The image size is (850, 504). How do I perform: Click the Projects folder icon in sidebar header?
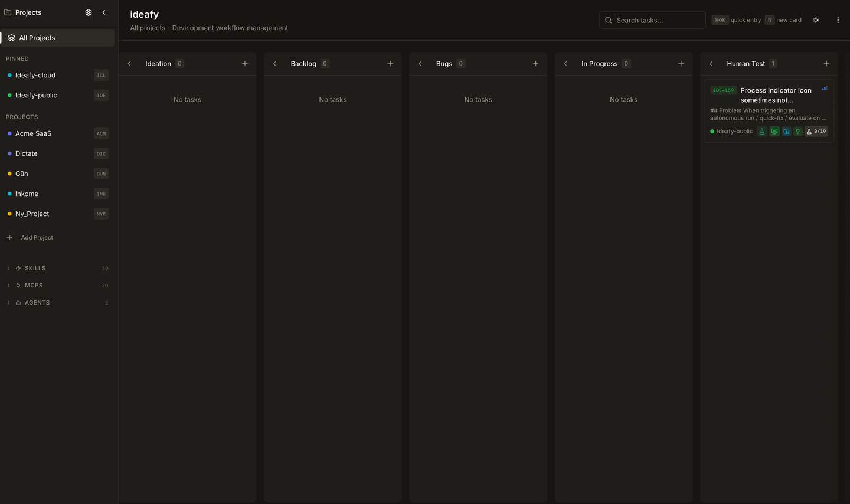pyautogui.click(x=8, y=12)
